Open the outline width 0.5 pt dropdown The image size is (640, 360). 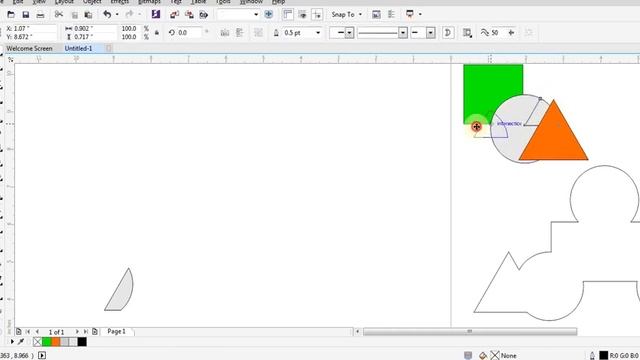(318, 33)
